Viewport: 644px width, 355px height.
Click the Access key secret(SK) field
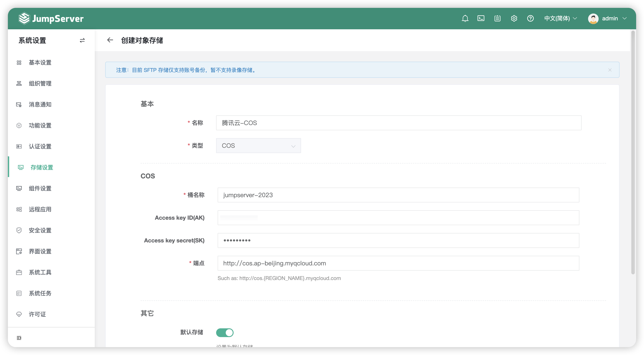click(x=398, y=241)
